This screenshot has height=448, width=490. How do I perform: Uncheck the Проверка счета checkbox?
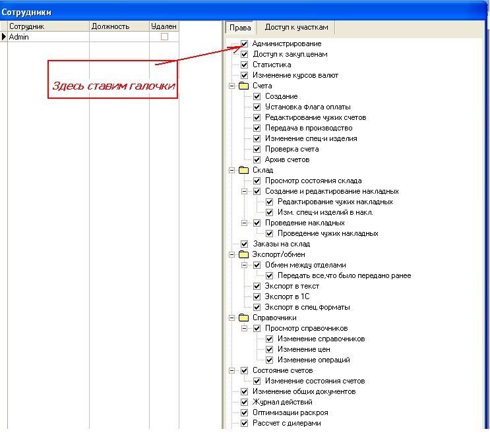257,149
